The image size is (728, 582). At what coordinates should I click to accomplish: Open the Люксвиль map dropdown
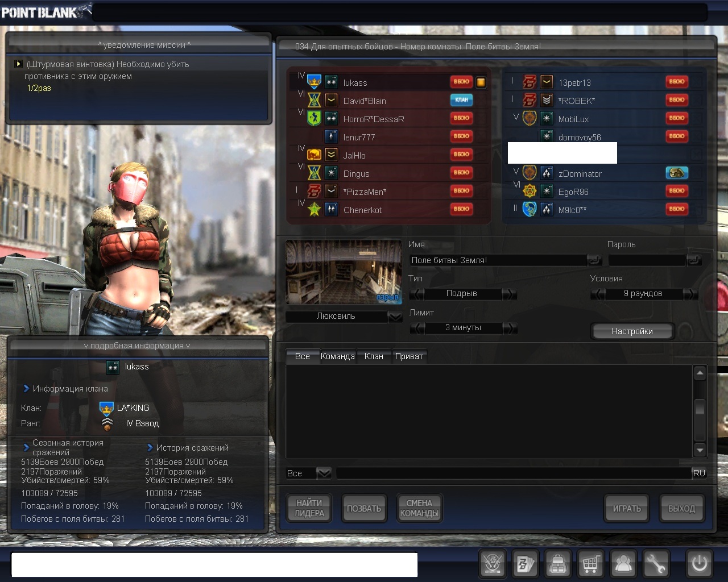click(x=395, y=317)
